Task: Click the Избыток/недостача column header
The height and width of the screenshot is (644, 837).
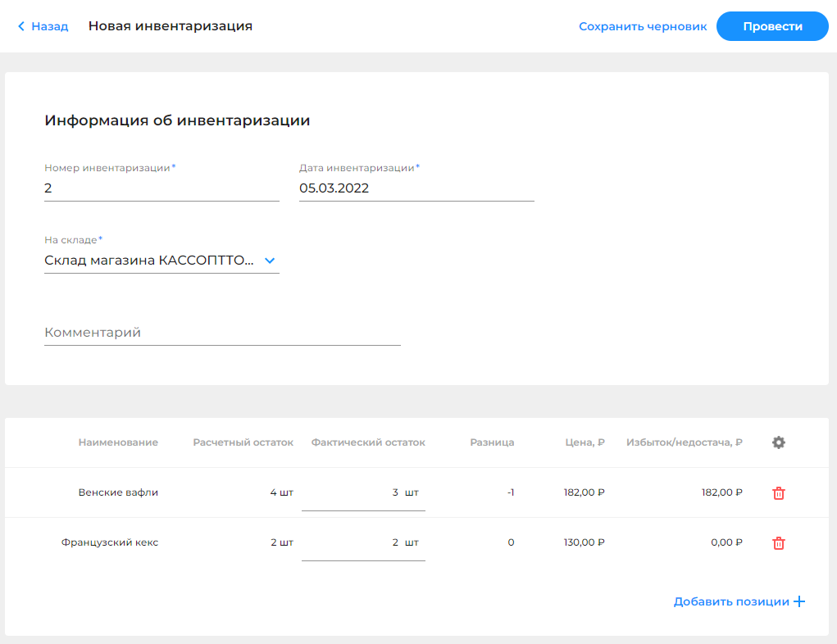Action: tap(684, 442)
